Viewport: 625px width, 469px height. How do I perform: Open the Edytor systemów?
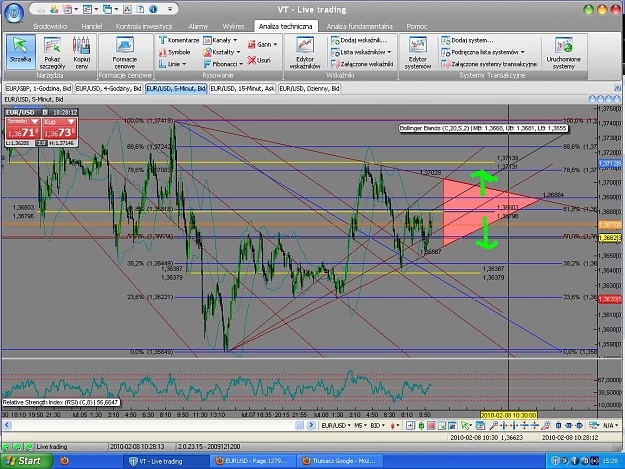pos(418,52)
